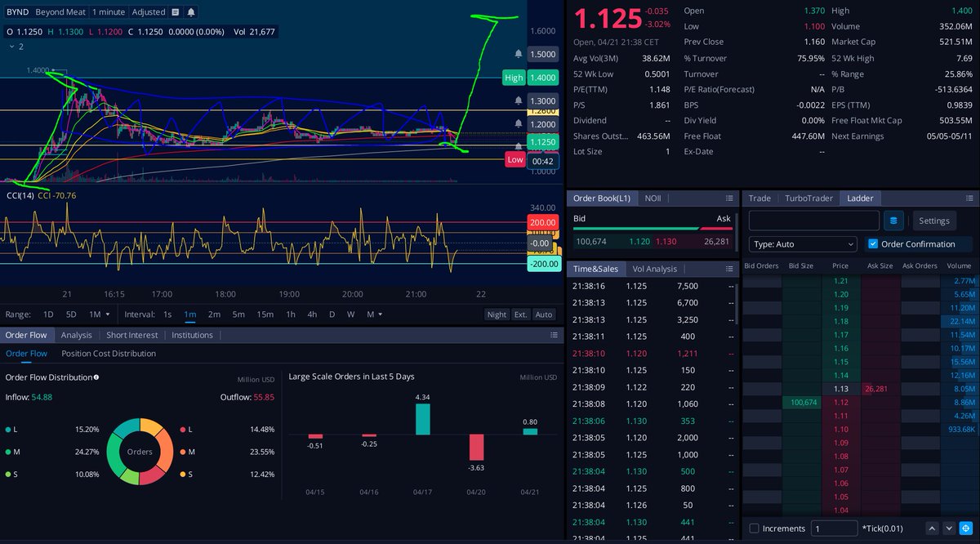Click the High price label on chart
Viewport: 980px width, 544px height.
(x=514, y=78)
